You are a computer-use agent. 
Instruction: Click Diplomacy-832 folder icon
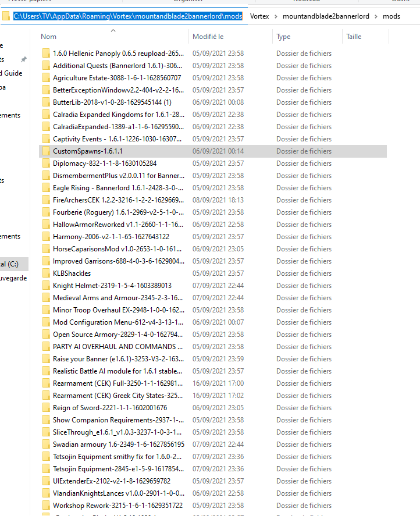coord(46,163)
